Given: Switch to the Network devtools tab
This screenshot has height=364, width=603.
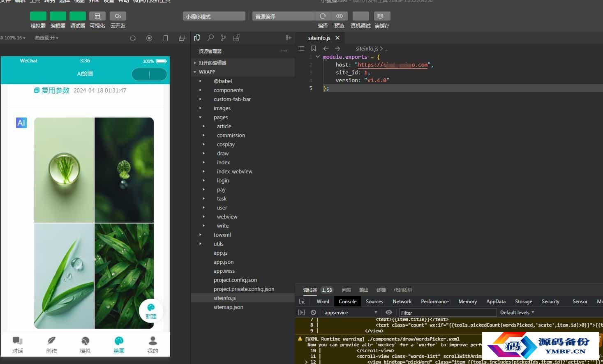Looking at the screenshot, I should [402, 302].
